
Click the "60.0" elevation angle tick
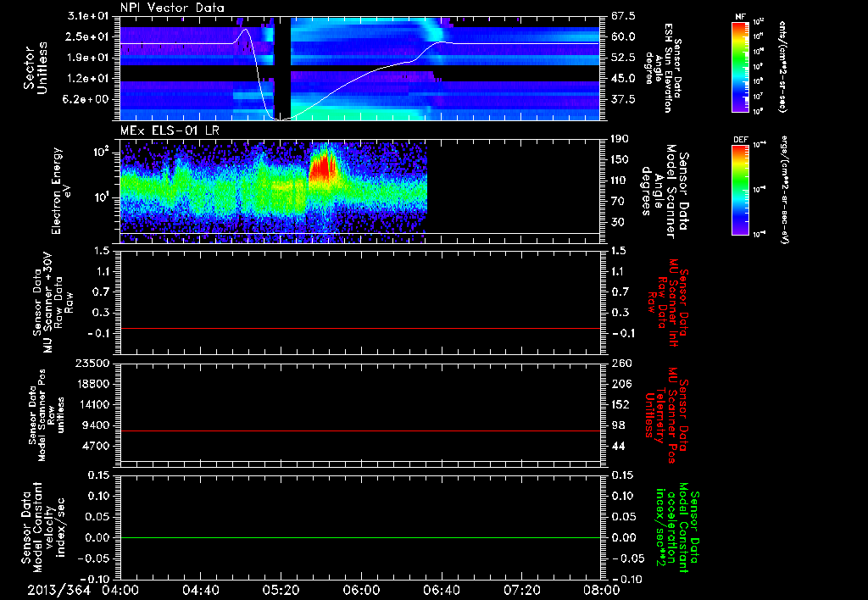pyautogui.click(x=623, y=36)
